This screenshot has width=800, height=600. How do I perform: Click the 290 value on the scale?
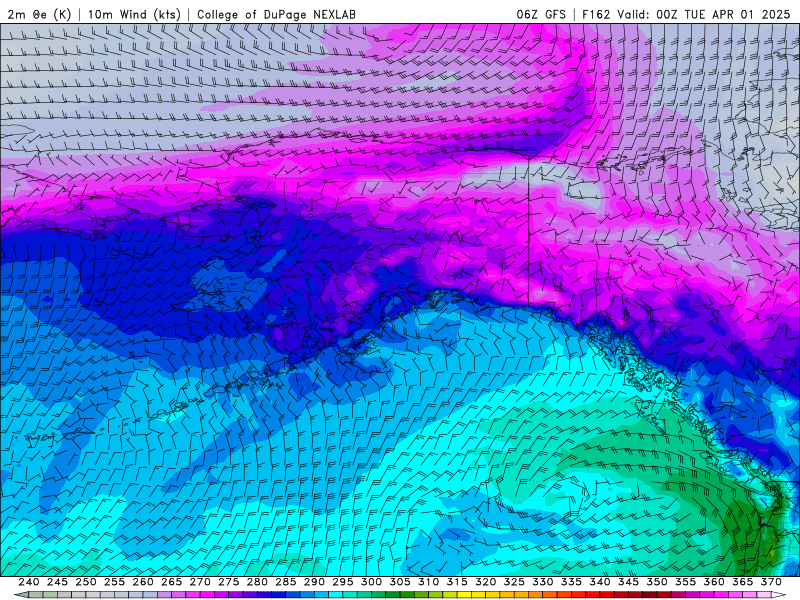click(x=314, y=582)
